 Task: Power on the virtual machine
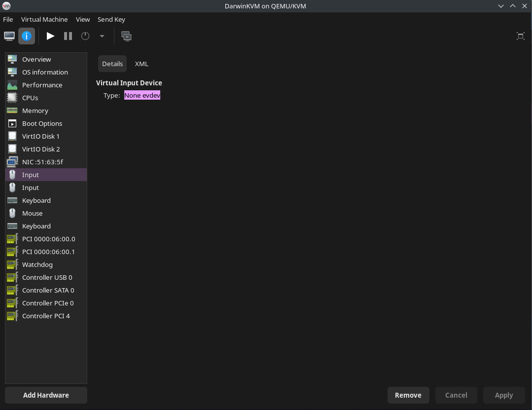click(50, 36)
